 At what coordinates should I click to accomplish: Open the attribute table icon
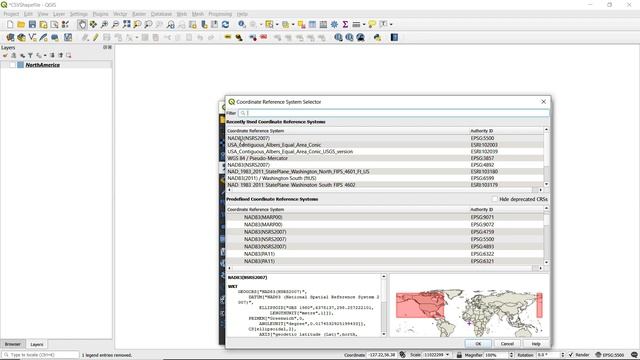(312, 24)
